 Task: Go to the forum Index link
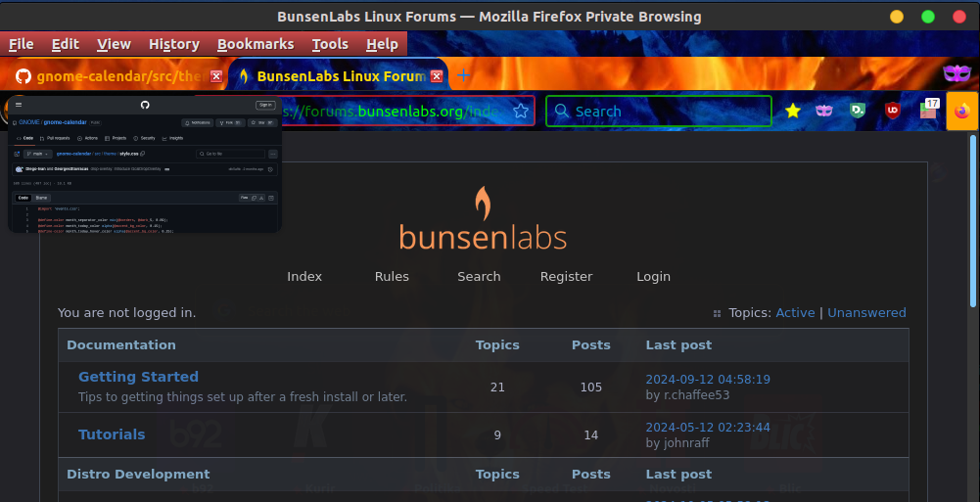click(x=304, y=277)
